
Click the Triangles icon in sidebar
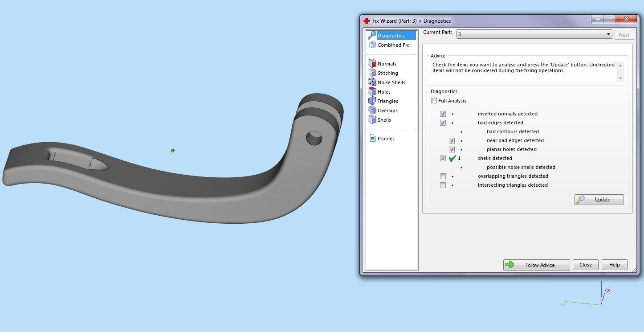(372, 101)
